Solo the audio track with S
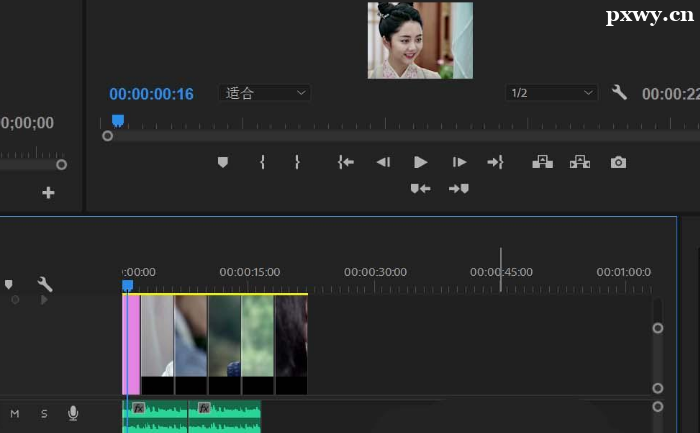 (43, 413)
